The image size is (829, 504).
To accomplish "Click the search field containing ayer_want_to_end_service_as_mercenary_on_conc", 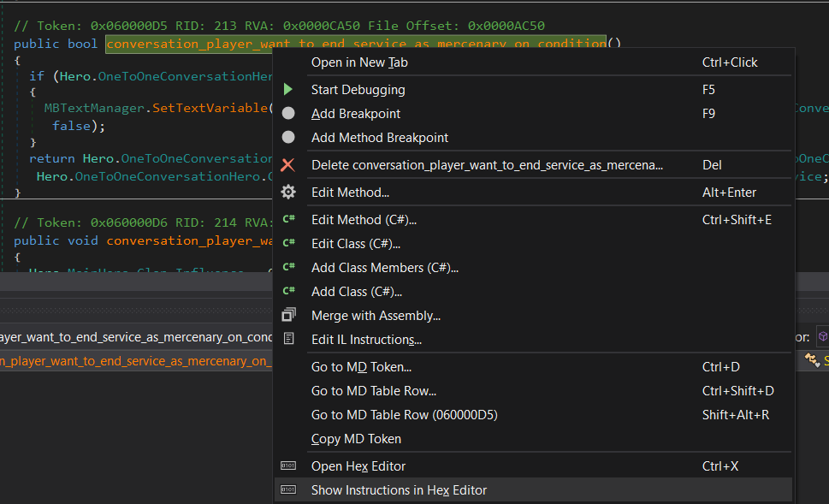I will coord(136,337).
